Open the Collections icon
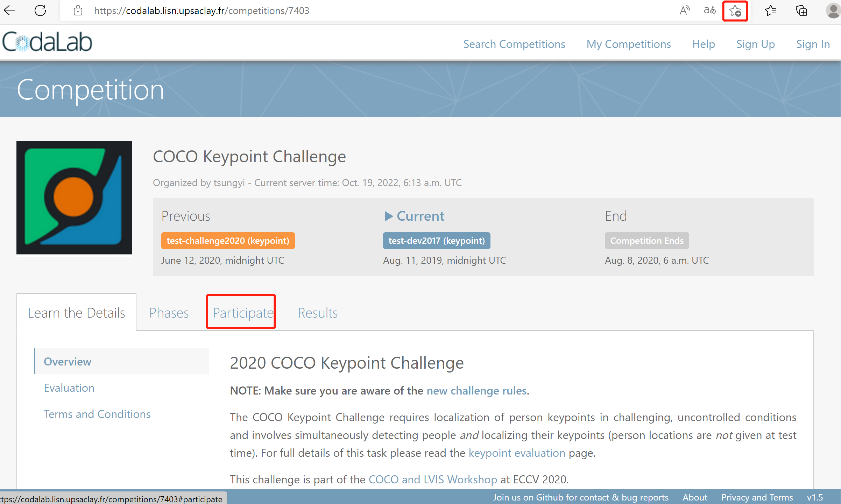The width and height of the screenshot is (841, 504). point(801,11)
